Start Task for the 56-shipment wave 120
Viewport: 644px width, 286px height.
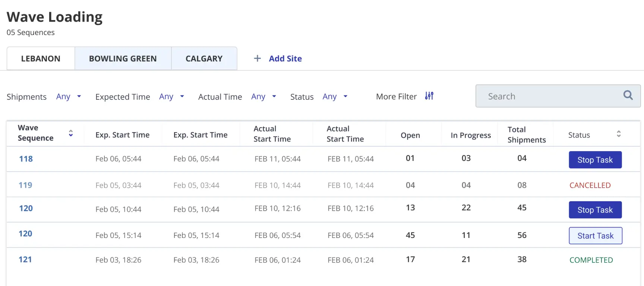point(596,236)
